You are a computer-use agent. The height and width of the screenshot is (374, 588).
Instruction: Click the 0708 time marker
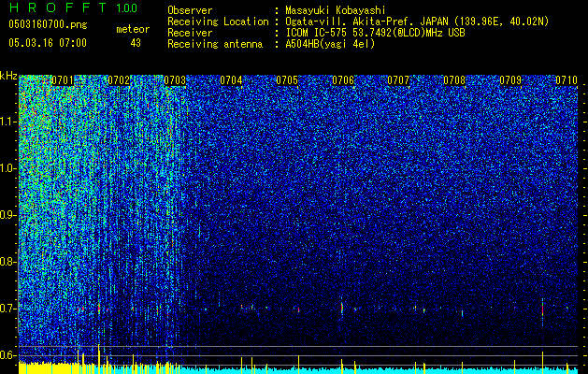[454, 80]
